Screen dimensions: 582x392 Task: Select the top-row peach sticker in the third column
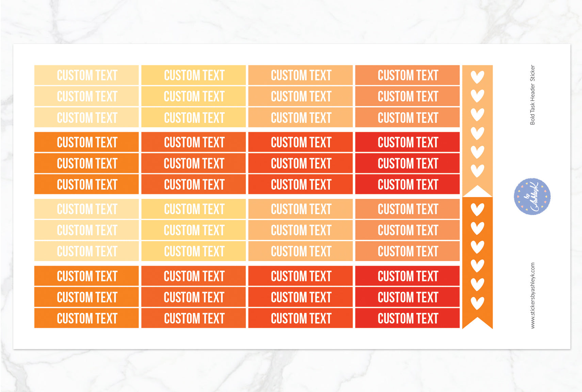[301, 75]
